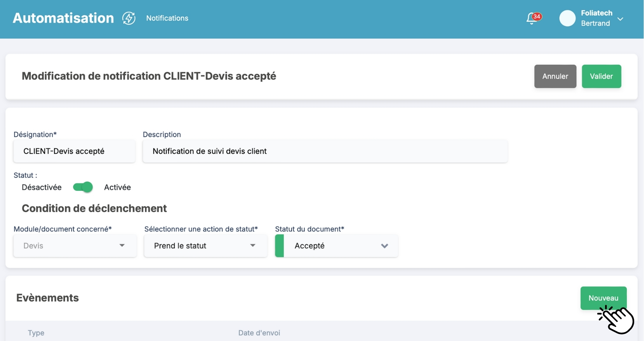Toggle the Statut activation switch
This screenshot has width=644, height=341.
coord(83,187)
